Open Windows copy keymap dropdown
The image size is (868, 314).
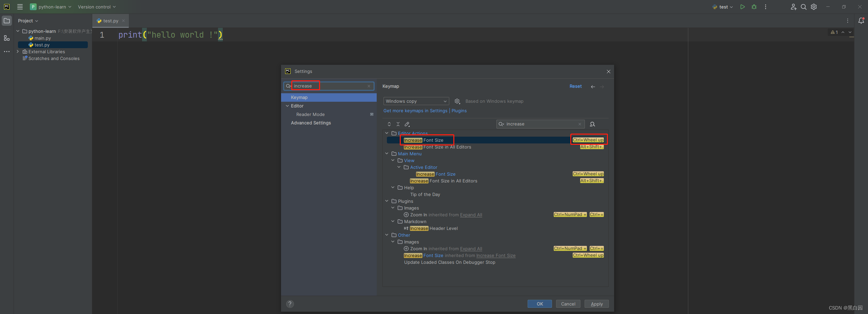(416, 101)
